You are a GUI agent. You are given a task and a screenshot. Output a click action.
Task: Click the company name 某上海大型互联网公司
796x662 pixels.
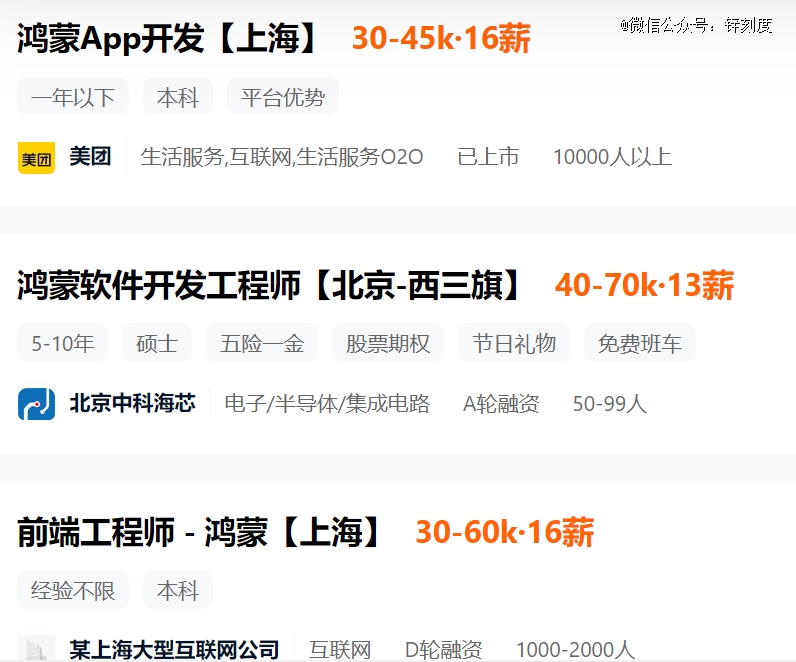click(x=174, y=650)
